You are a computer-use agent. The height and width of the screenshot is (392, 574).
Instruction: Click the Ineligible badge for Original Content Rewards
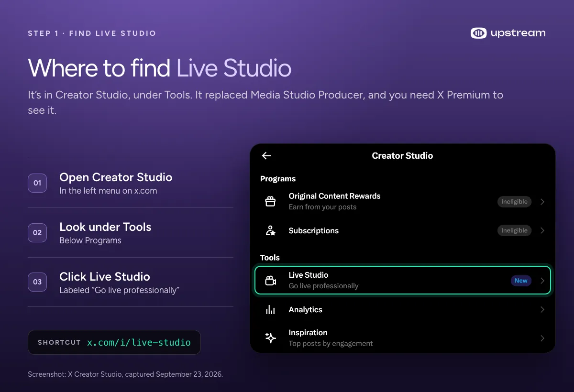[514, 202]
